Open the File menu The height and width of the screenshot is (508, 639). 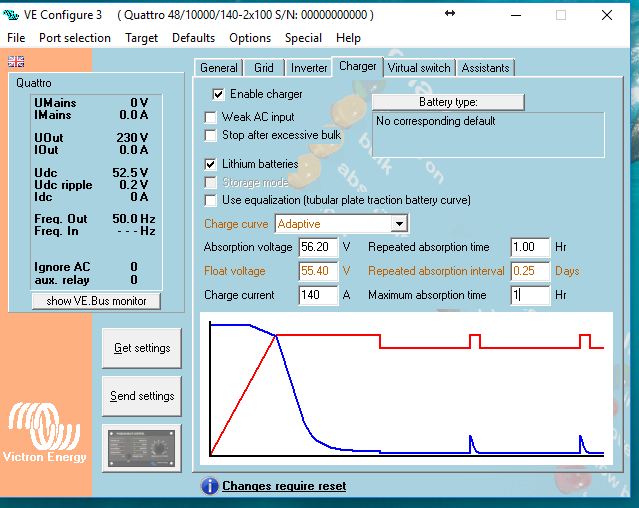tap(16, 38)
